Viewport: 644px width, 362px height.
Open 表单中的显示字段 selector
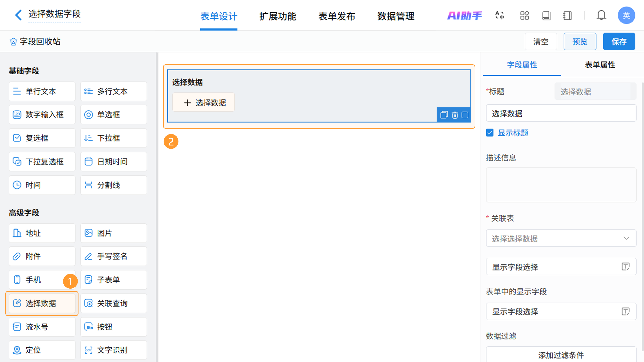(561, 312)
